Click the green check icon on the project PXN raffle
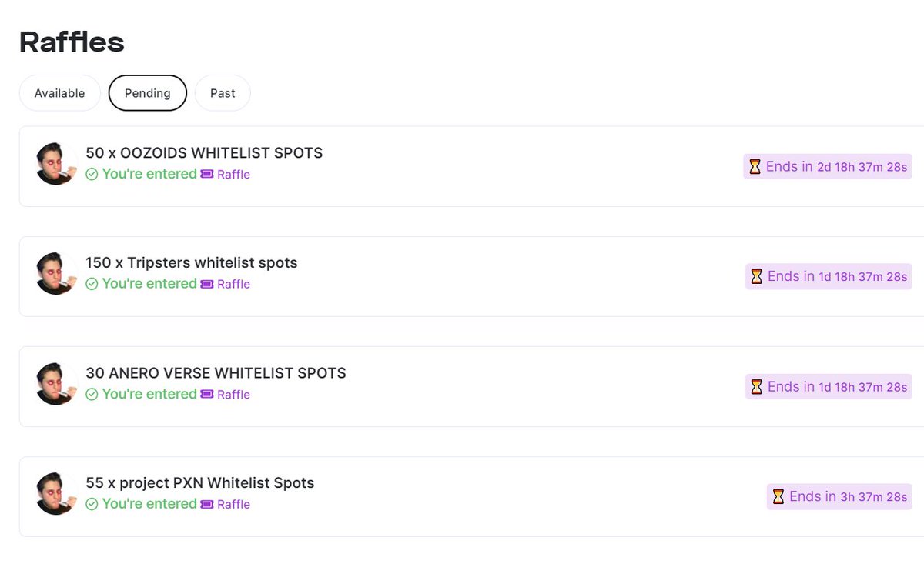The image size is (924, 564). 92,505
